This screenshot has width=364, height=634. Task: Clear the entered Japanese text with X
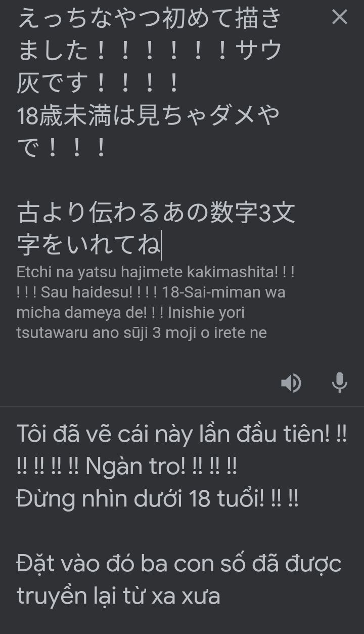[x=340, y=17]
